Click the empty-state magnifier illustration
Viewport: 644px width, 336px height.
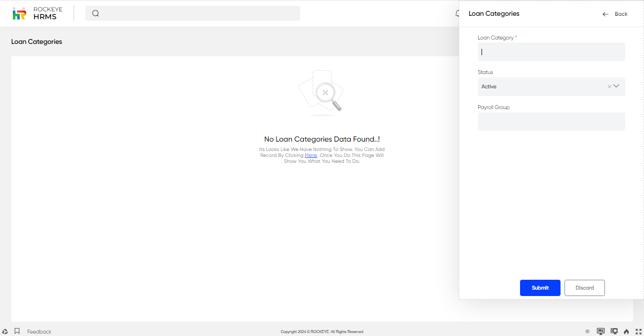[x=322, y=93]
